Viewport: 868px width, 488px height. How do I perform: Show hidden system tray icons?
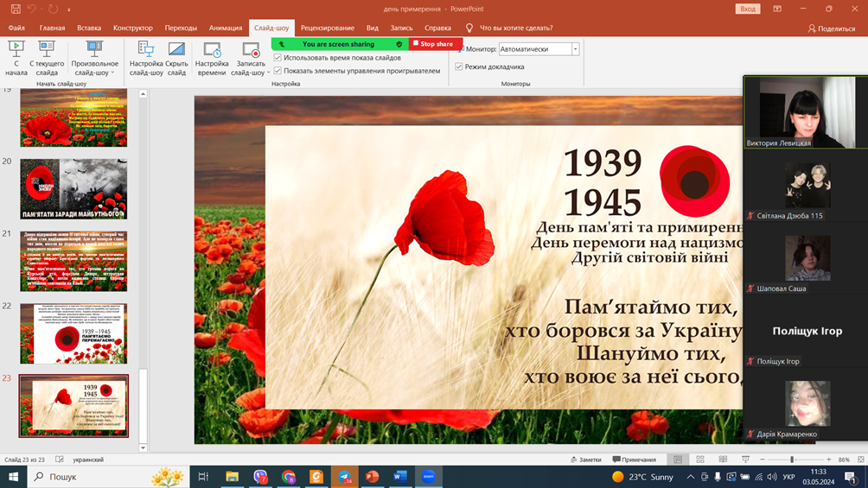690,477
